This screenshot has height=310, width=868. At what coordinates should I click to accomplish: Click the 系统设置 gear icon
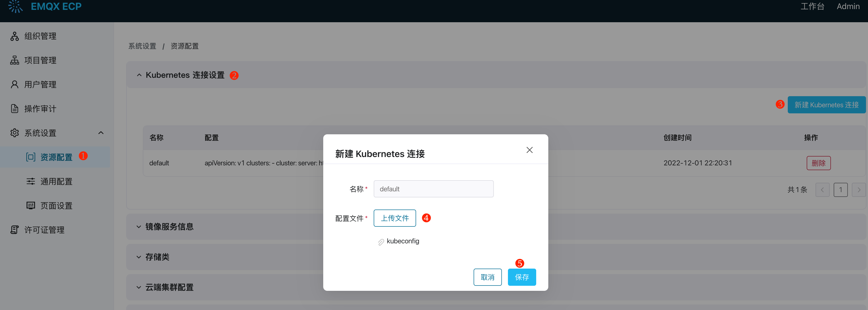pos(14,133)
